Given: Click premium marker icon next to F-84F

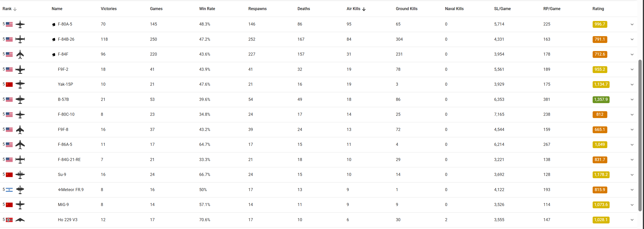Looking at the screenshot, I should coord(54,55).
